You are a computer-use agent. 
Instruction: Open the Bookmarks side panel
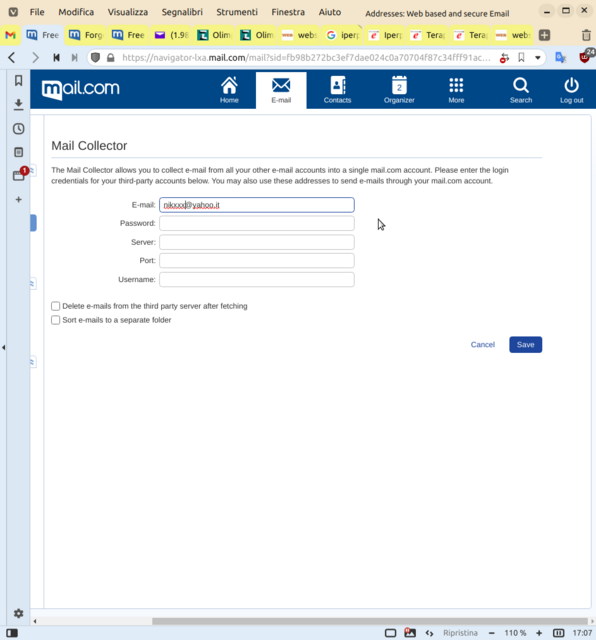click(18, 81)
